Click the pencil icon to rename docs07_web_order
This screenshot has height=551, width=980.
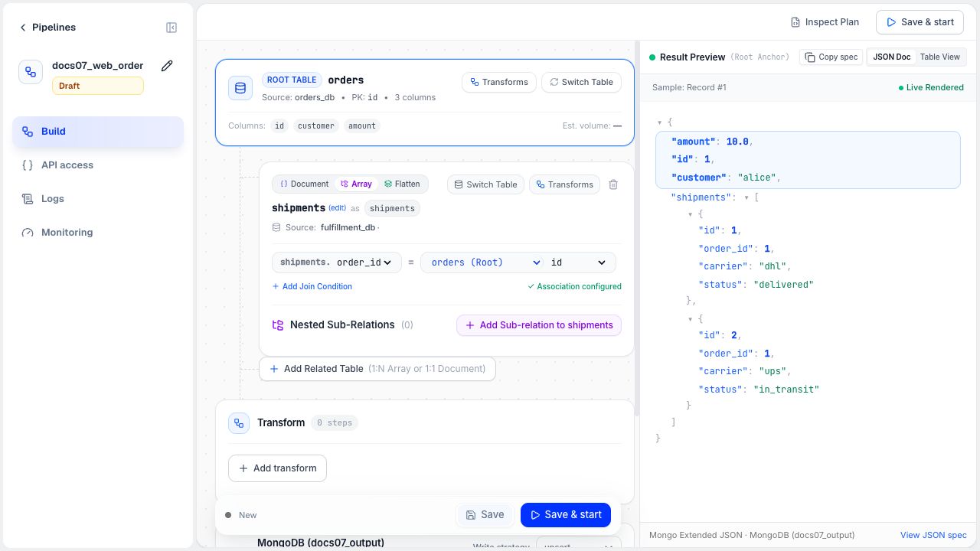click(167, 66)
